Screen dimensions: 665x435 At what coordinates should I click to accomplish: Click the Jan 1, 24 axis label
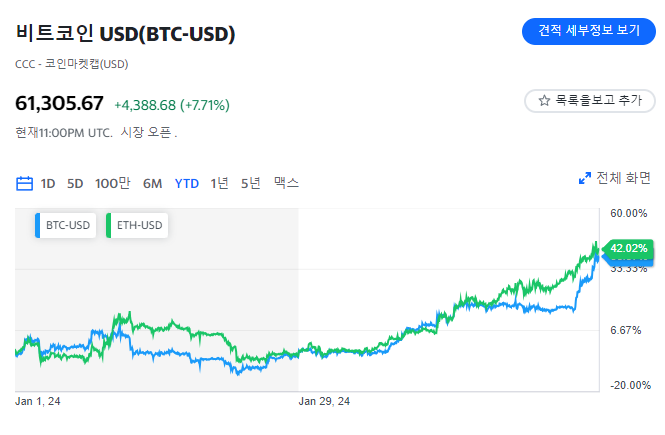[38, 401]
